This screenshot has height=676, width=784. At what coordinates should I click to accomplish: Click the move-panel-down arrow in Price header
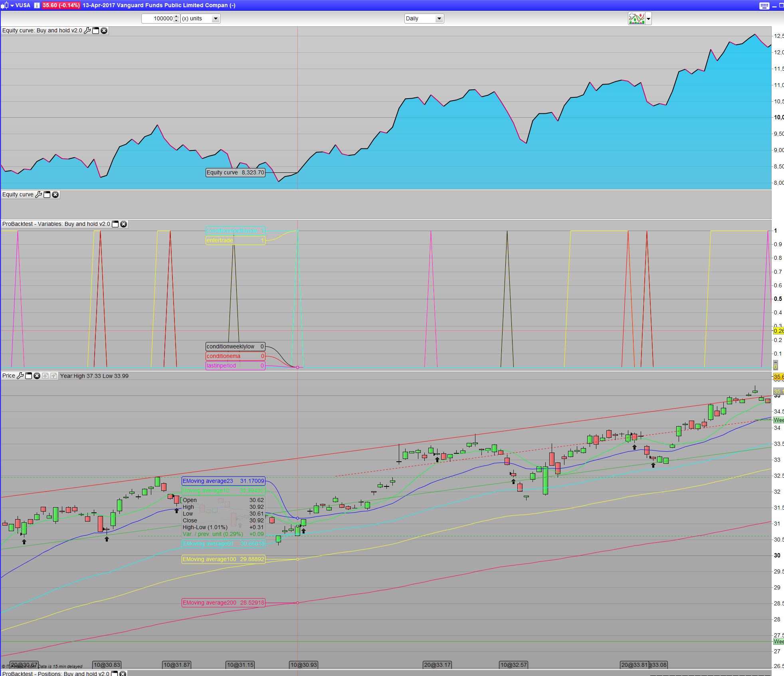[45, 376]
